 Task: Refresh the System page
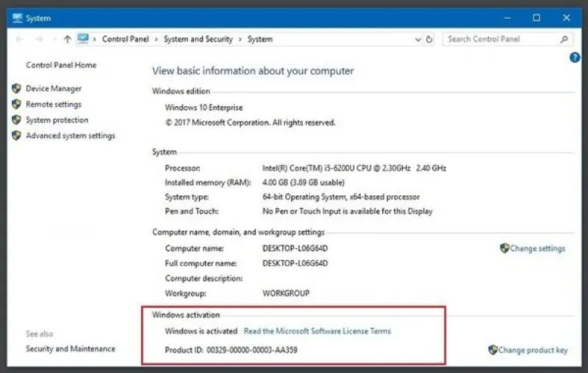(x=429, y=39)
